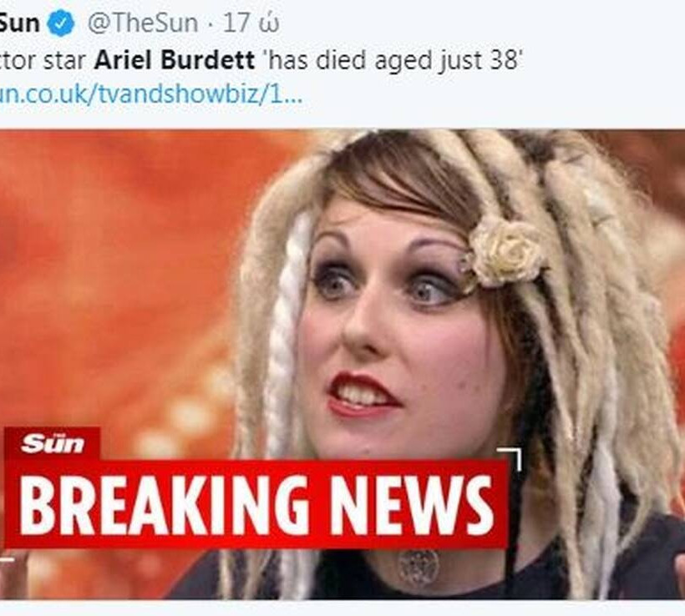Click the dot separator before the timestamp

point(211,24)
